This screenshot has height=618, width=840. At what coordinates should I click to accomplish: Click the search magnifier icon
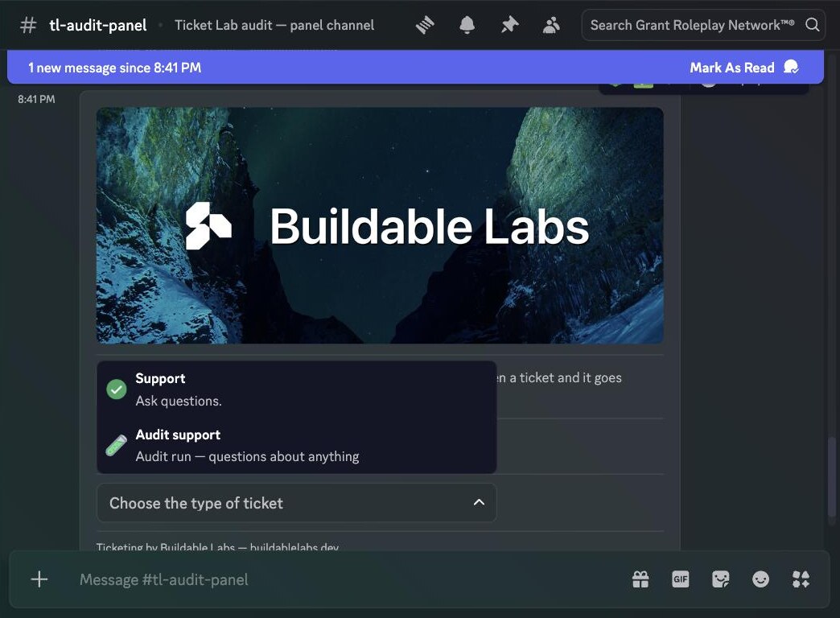812,25
